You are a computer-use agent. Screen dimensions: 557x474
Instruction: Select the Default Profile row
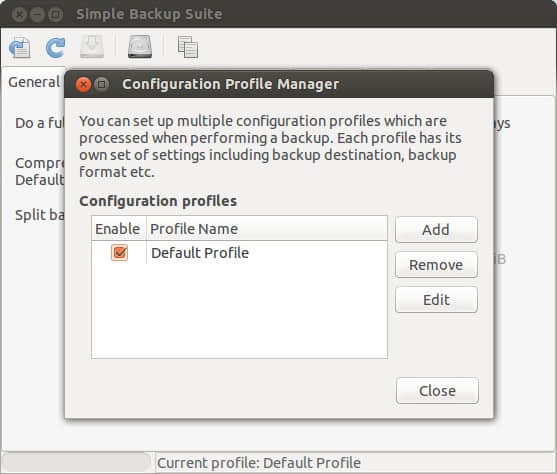(x=239, y=253)
